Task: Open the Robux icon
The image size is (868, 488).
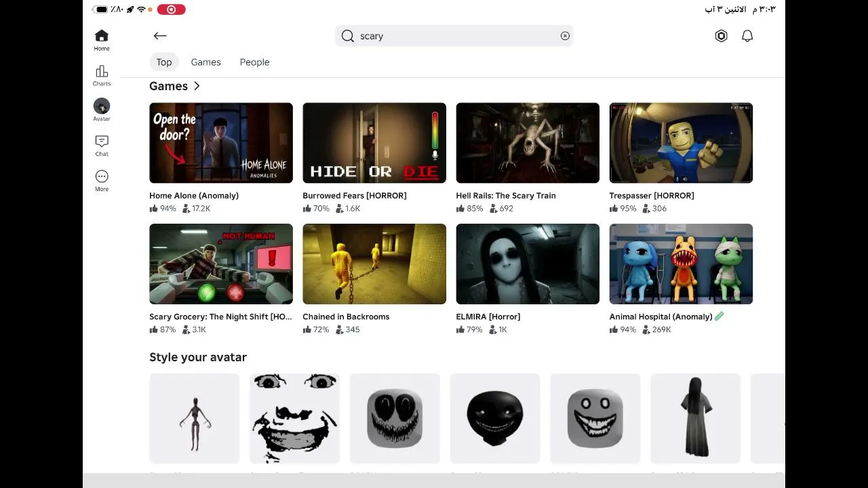Action: pos(722,36)
